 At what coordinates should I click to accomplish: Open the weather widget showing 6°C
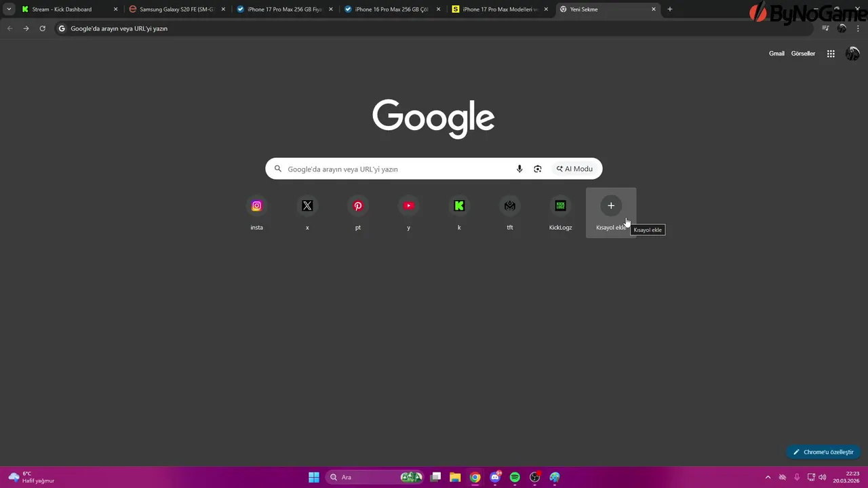click(31, 477)
